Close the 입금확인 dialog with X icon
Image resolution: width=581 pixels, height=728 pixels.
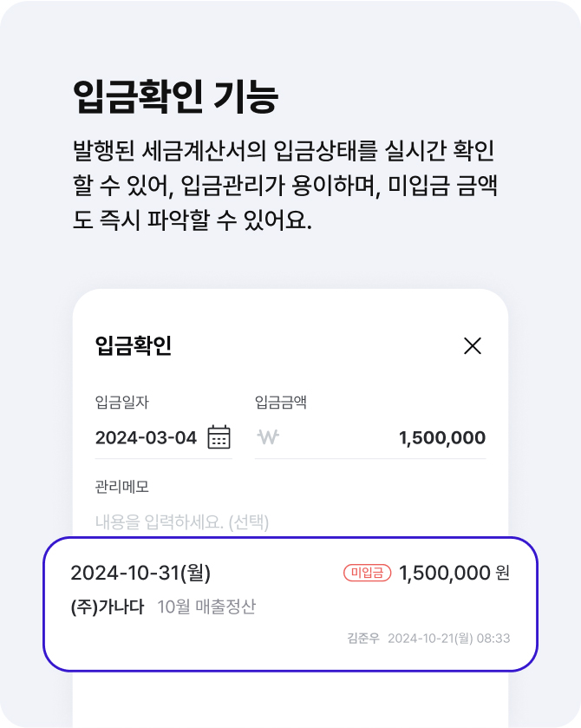473,346
